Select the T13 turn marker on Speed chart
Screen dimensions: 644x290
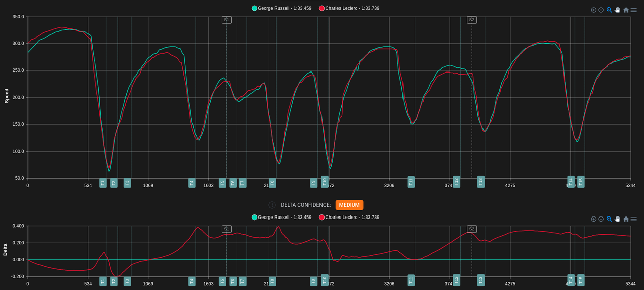click(481, 182)
